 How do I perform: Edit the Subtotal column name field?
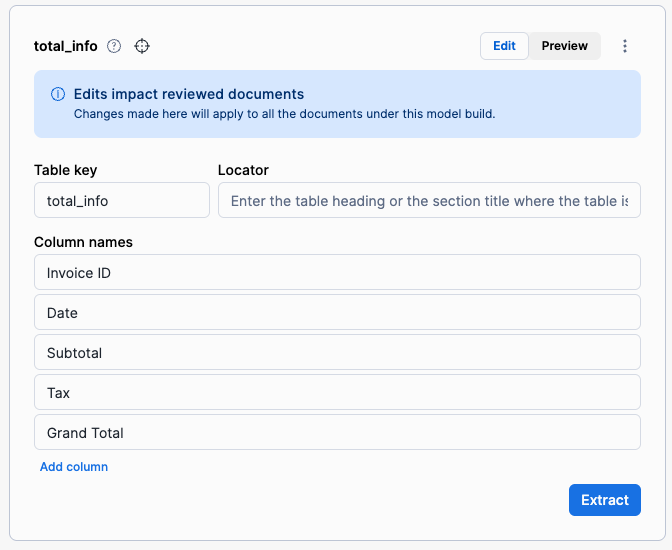pyautogui.click(x=337, y=352)
